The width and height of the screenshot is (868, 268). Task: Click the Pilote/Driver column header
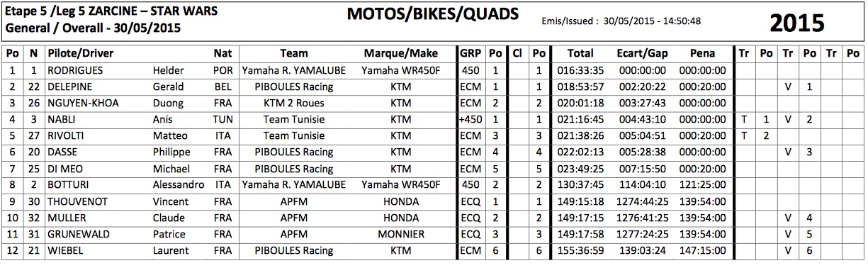point(81,53)
